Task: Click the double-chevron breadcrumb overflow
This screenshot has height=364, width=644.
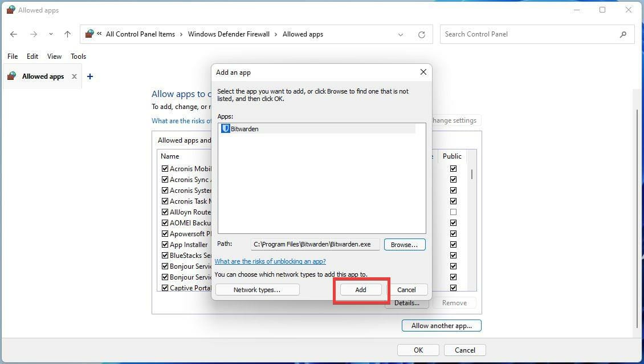Action: [99, 34]
